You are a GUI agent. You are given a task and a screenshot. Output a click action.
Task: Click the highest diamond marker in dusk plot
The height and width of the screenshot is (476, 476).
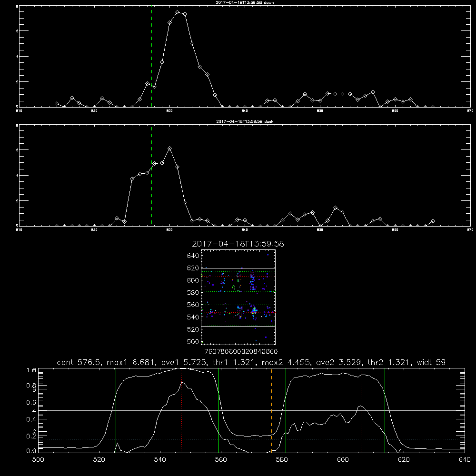(x=170, y=149)
